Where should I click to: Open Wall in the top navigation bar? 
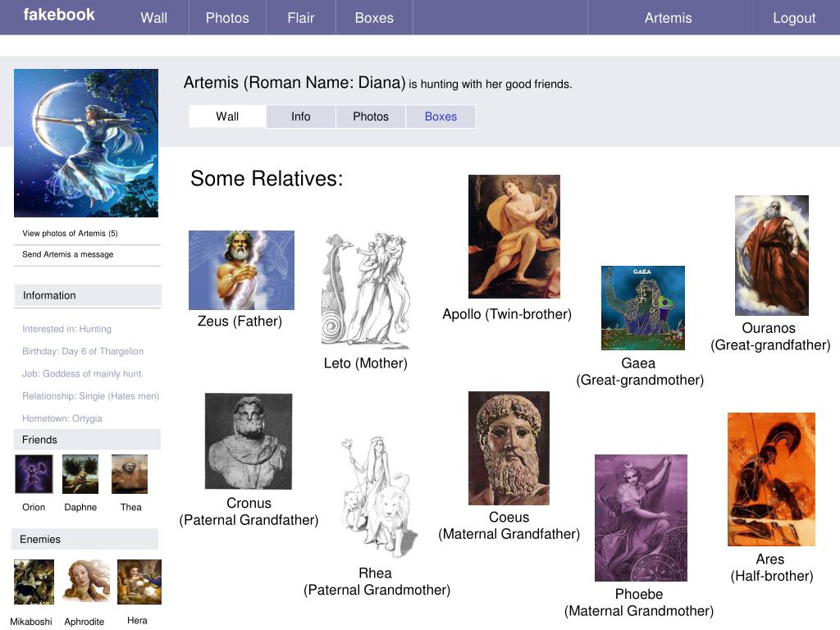[153, 18]
